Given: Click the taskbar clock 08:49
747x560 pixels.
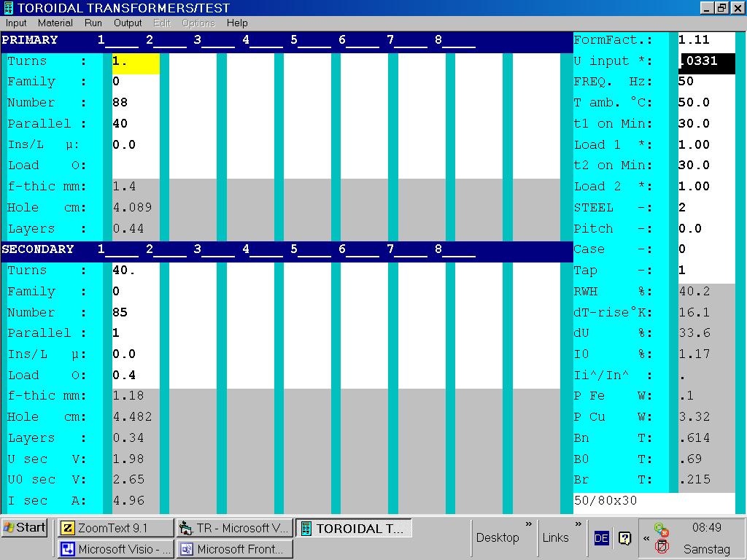Looking at the screenshot, I should (x=706, y=528).
